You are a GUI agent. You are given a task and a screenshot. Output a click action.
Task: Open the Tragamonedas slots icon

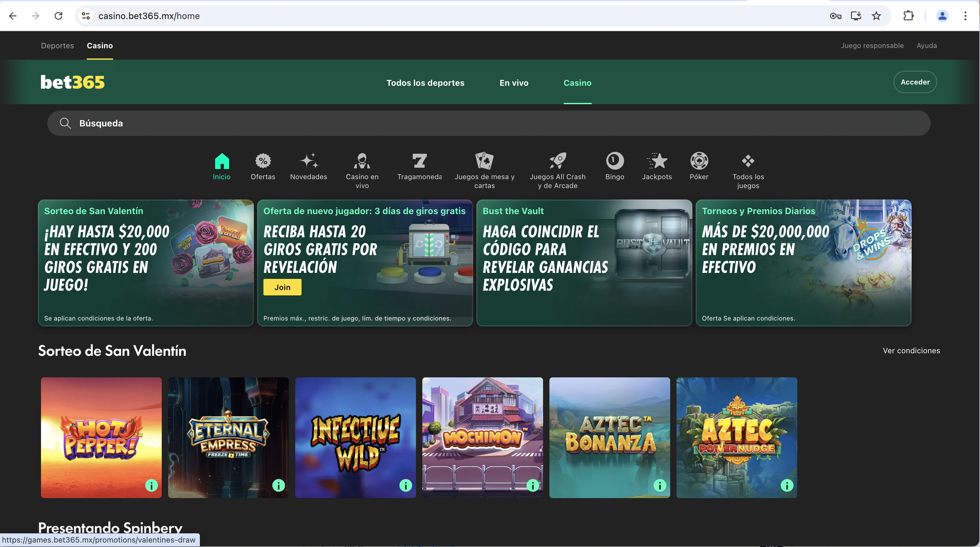[420, 161]
